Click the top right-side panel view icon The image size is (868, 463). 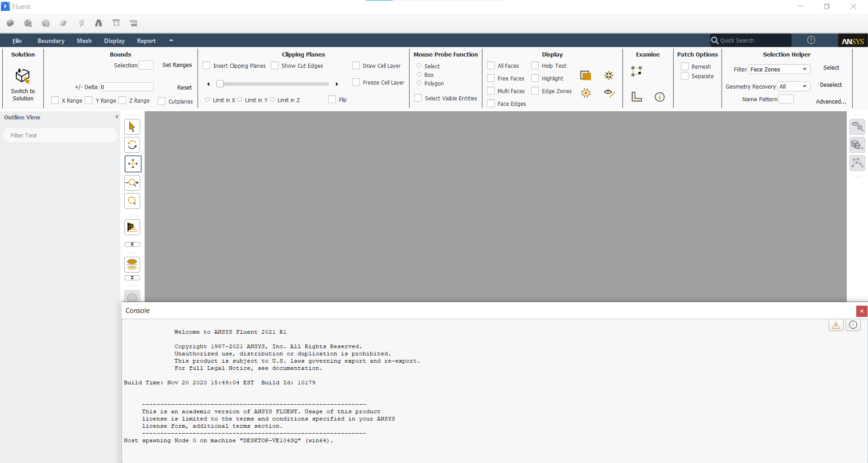(857, 127)
